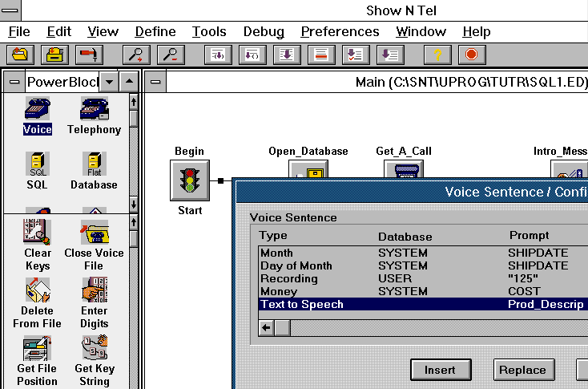This screenshot has width=588, height=389.
Task: Open the Debug menu
Action: click(264, 31)
